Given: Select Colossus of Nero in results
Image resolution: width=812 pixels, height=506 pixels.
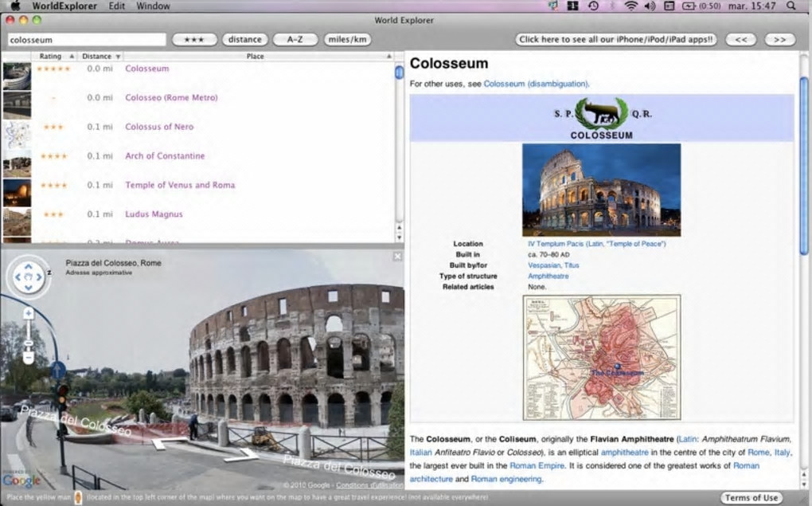Looking at the screenshot, I should coord(159,127).
